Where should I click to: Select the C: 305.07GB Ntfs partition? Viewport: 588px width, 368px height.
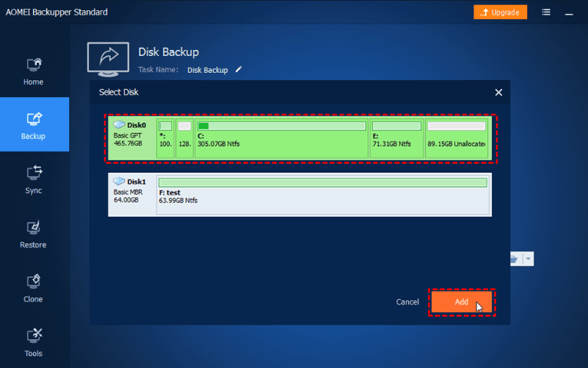282,139
